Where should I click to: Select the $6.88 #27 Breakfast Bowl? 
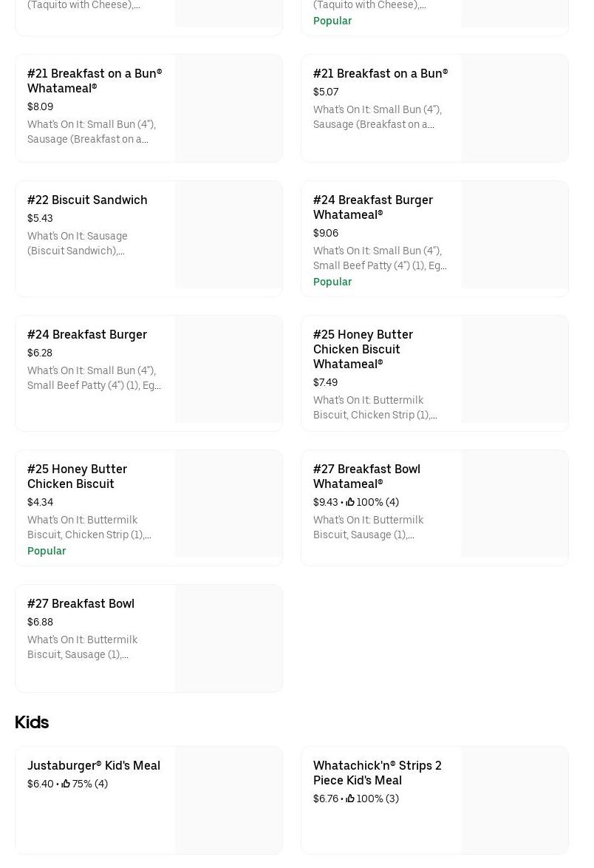tap(81, 603)
